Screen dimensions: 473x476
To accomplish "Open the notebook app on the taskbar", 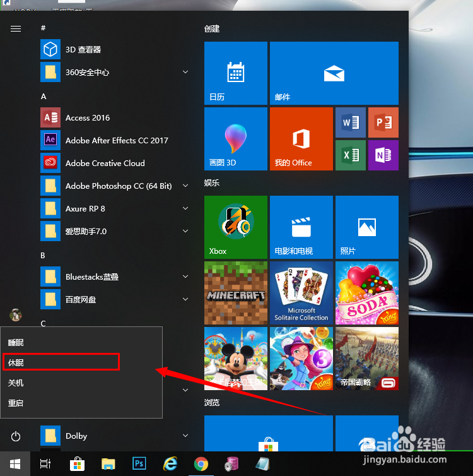I will 262,464.
